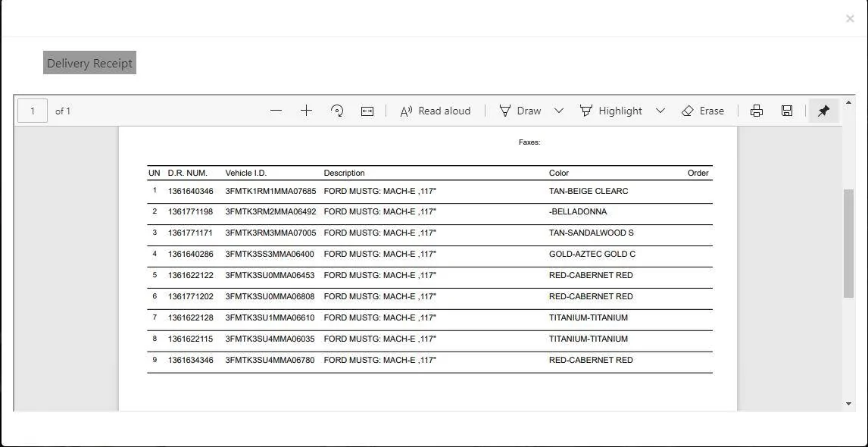Click vehicle ID 3FMTK1RM1MMA07685
The image size is (868, 447).
tap(270, 191)
